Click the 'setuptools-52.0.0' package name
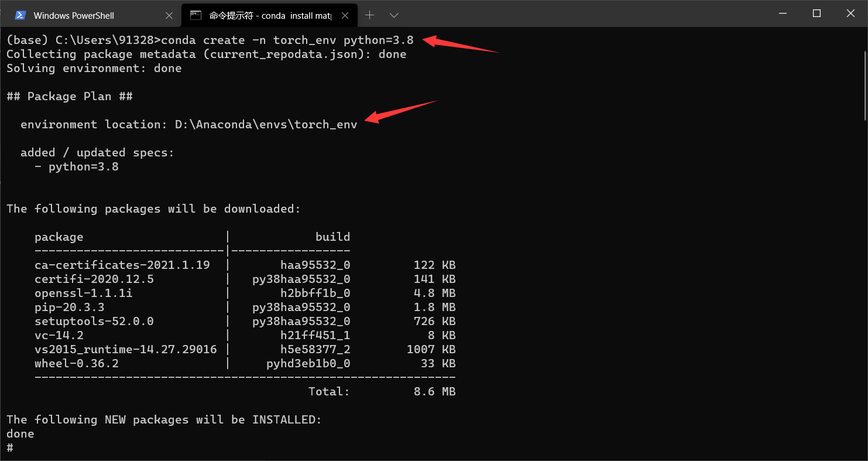The width and height of the screenshot is (868, 461). click(x=94, y=322)
